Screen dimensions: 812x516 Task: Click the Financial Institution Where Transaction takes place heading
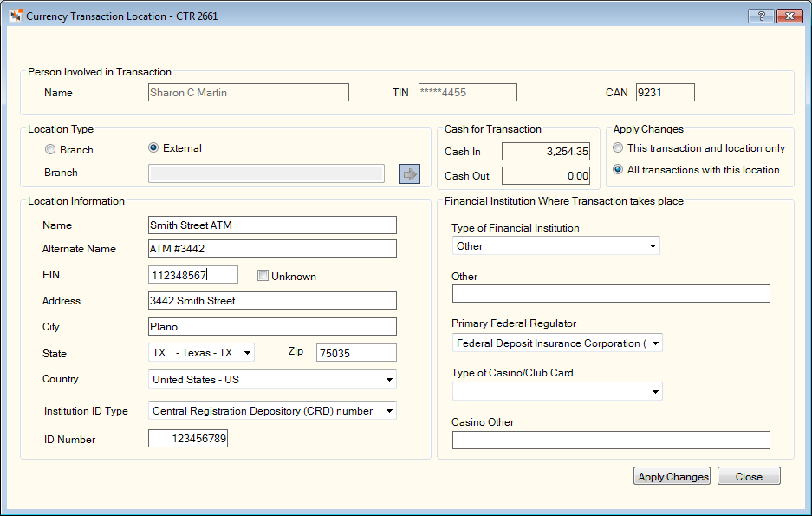564,201
